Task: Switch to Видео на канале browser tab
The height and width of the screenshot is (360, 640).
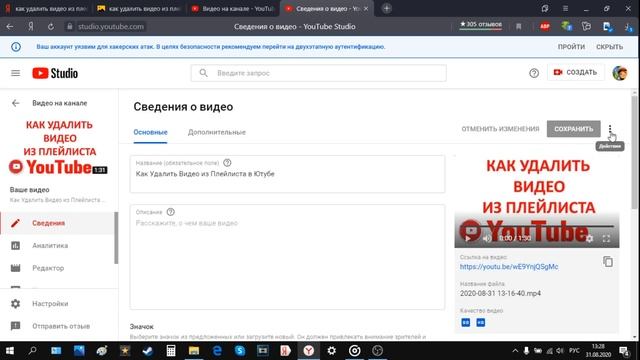Action: [x=233, y=9]
